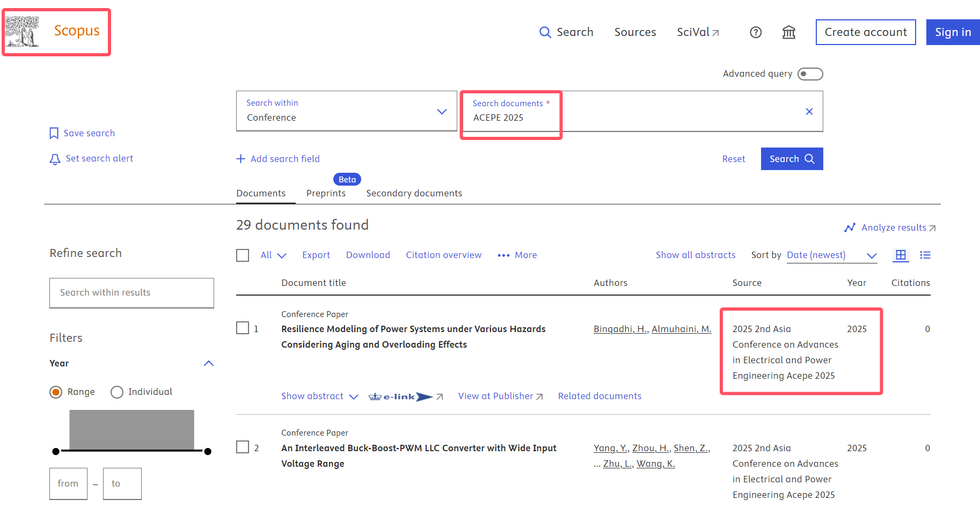Click the Document title column header
The image size is (980, 507).
[313, 283]
